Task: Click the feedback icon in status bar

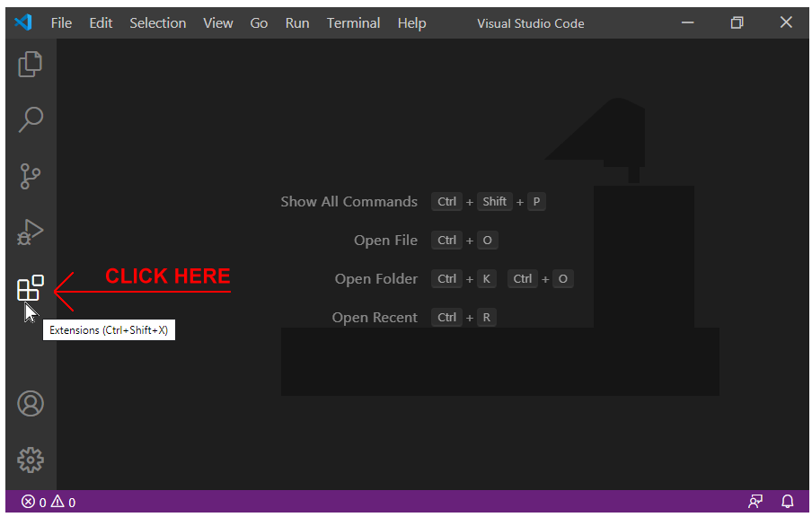Action: tap(755, 502)
